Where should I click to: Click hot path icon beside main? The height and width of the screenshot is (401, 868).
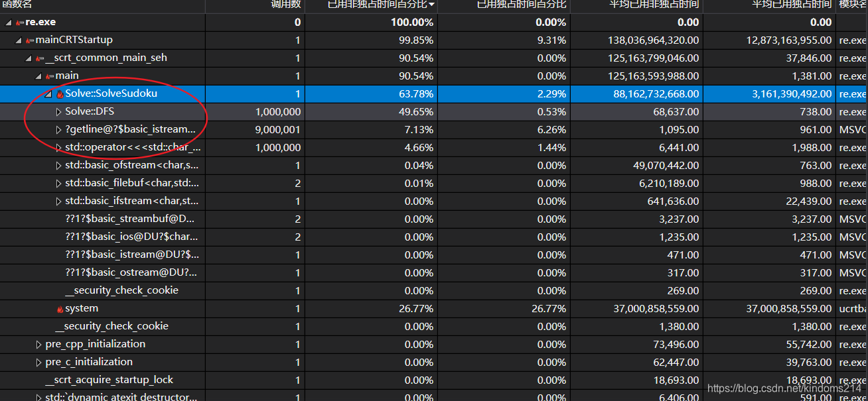[50, 76]
